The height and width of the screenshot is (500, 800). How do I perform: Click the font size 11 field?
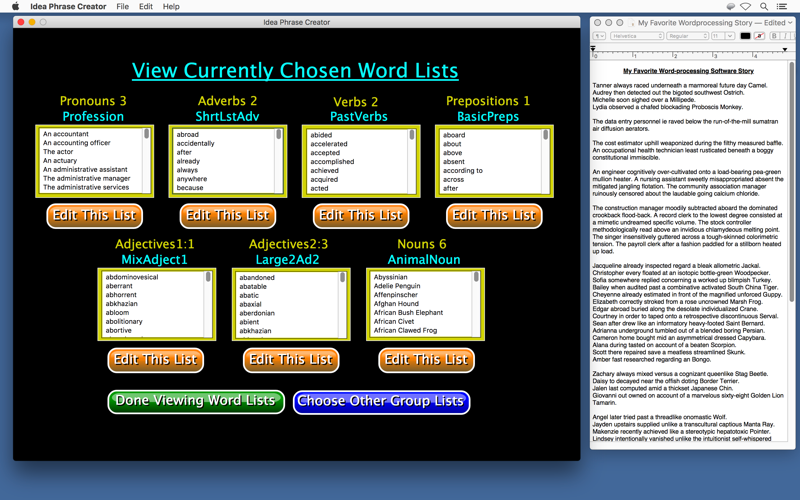718,36
